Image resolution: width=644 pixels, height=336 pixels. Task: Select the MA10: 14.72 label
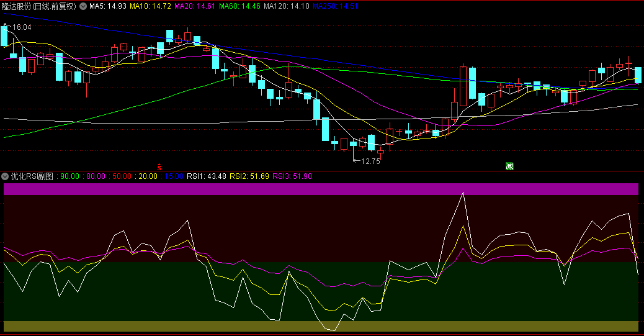pyautogui.click(x=150, y=6)
